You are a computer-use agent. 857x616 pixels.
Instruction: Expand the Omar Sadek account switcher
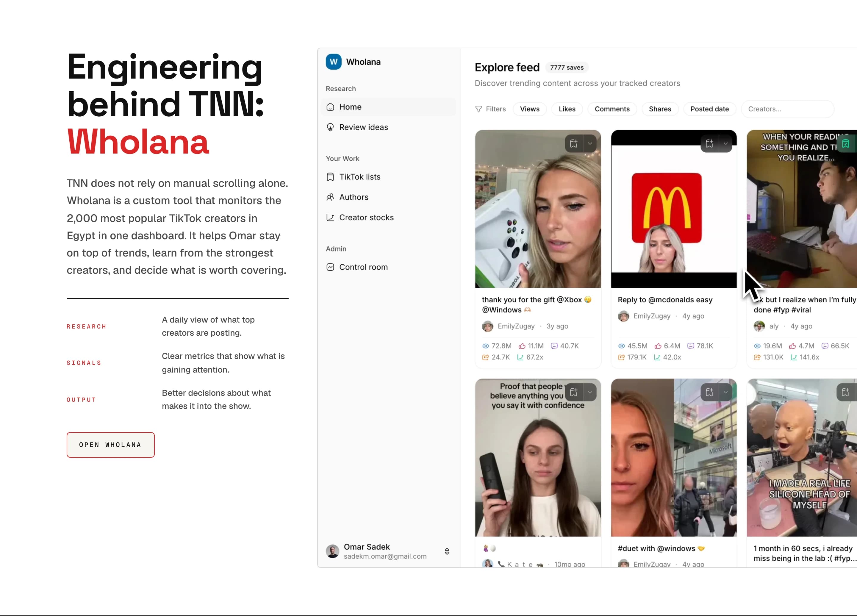point(447,551)
